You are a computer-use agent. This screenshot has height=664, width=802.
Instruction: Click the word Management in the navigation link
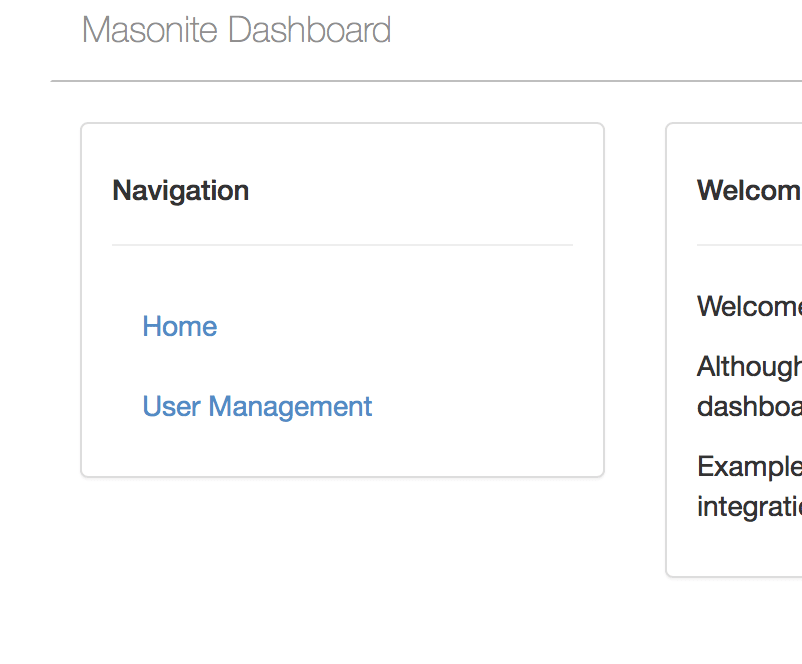pyautogui.click(x=290, y=407)
